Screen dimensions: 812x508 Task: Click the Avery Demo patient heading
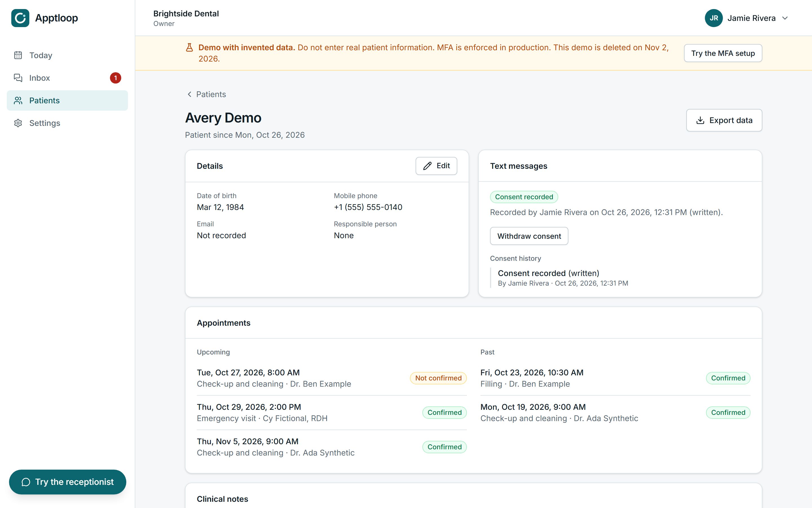(223, 118)
